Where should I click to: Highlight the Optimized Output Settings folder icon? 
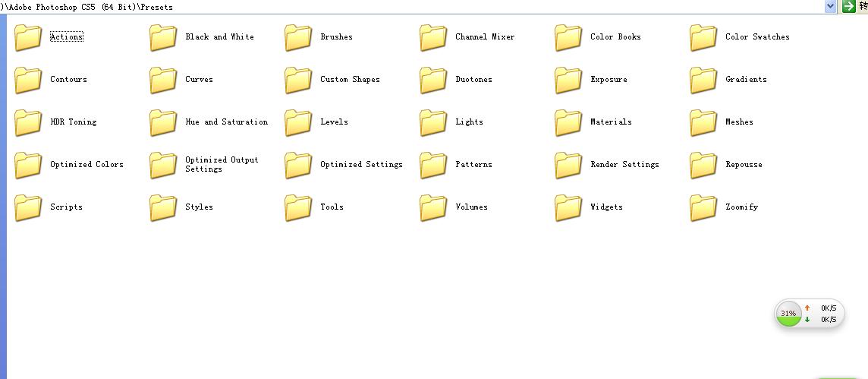tap(163, 166)
